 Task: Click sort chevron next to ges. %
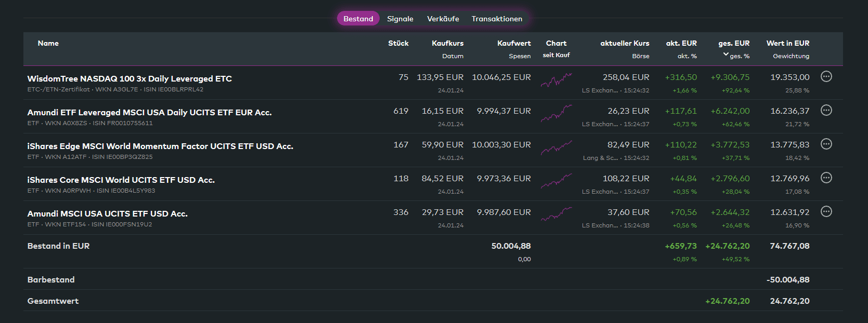coord(726,55)
